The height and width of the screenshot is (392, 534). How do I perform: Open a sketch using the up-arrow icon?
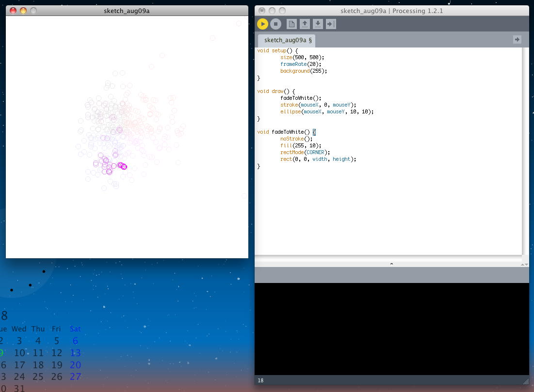point(305,24)
